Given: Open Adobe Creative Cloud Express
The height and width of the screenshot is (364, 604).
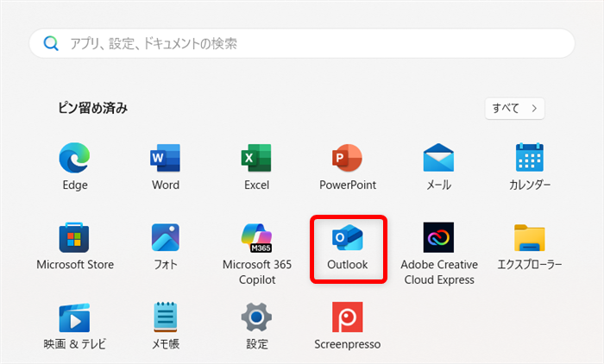Looking at the screenshot, I should point(438,239).
